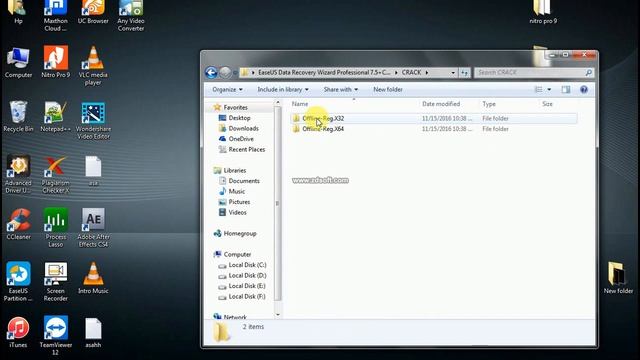Screen dimensions: 640x360
Task: Open the Share with dropdown
Action: pyautogui.click(x=341, y=89)
